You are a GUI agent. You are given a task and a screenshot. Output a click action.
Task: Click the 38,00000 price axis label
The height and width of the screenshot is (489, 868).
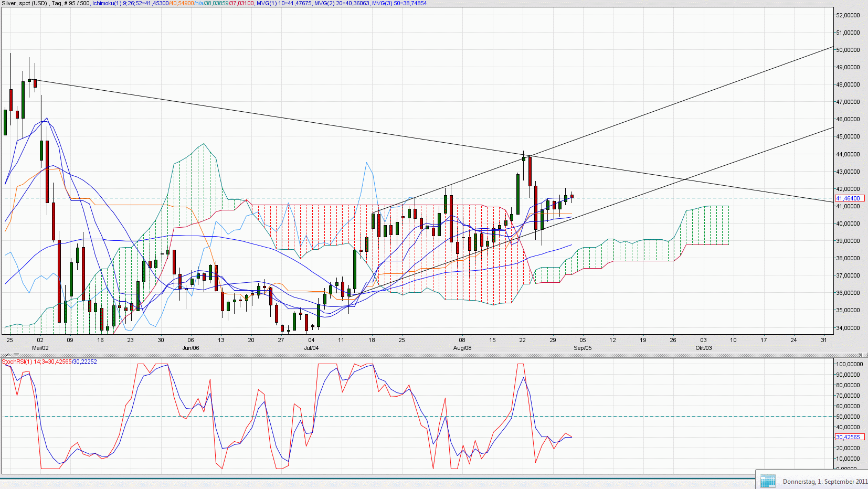point(848,258)
